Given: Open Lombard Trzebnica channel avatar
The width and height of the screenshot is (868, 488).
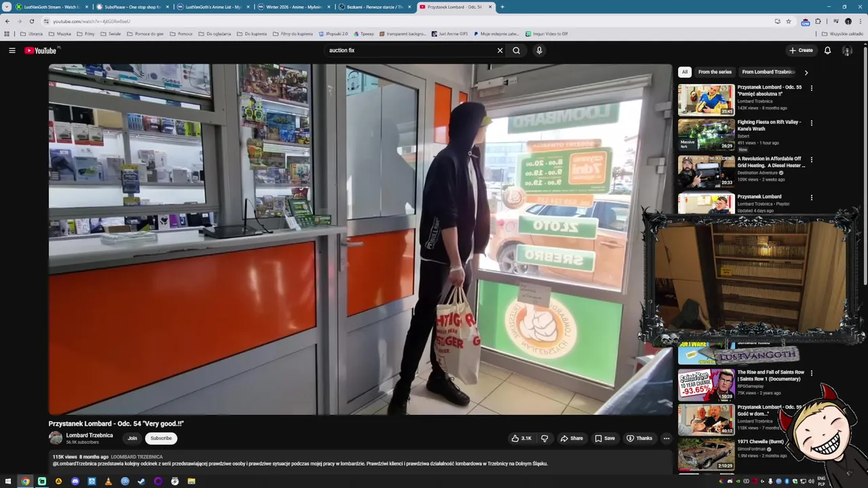Looking at the screenshot, I should 56,438.
